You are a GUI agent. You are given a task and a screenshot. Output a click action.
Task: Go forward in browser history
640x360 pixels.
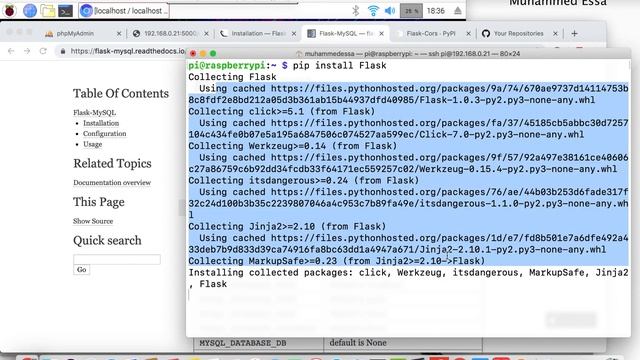[x=27, y=51]
